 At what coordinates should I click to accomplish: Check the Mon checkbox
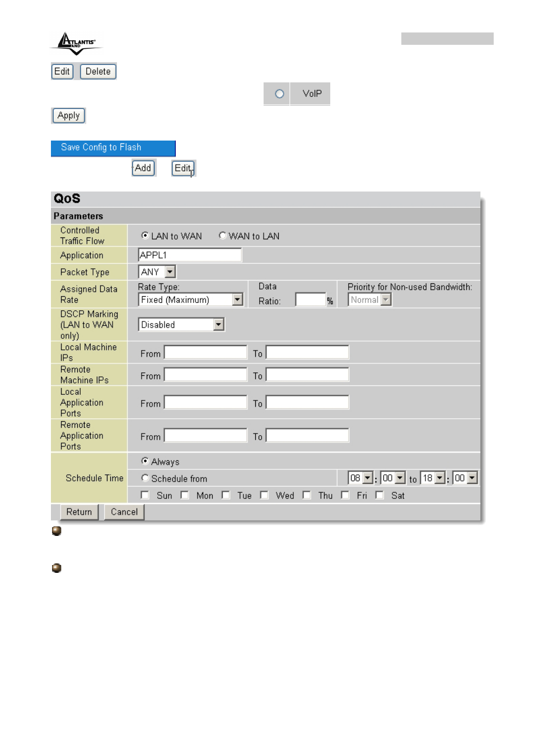(x=185, y=495)
